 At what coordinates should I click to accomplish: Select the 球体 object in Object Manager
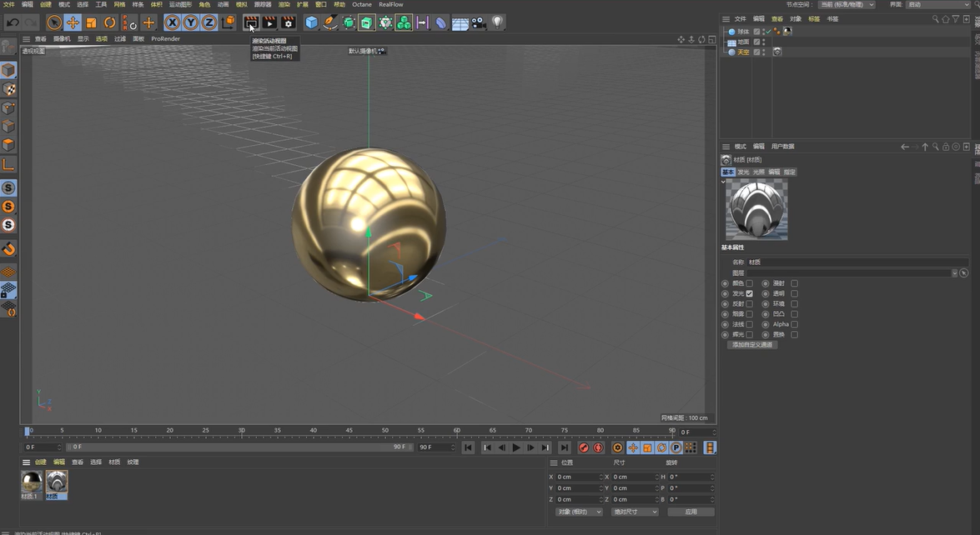(743, 32)
